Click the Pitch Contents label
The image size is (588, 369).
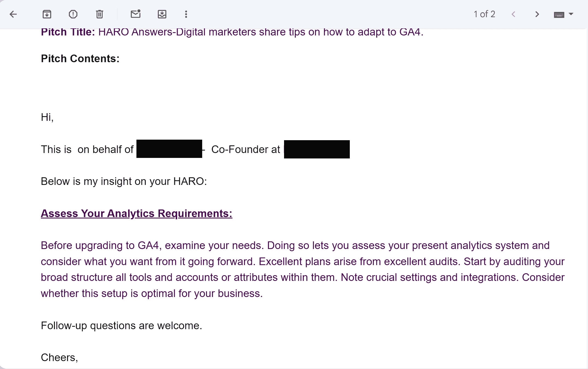tap(80, 59)
